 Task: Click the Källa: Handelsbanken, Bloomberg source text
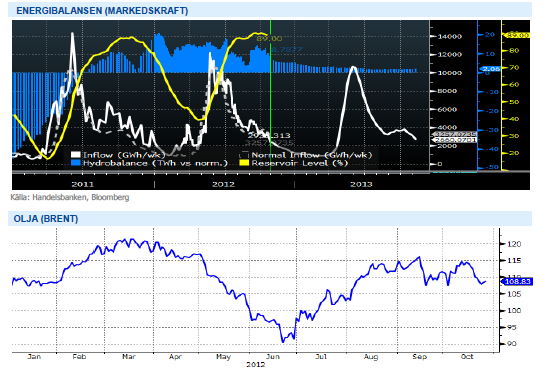70,197
